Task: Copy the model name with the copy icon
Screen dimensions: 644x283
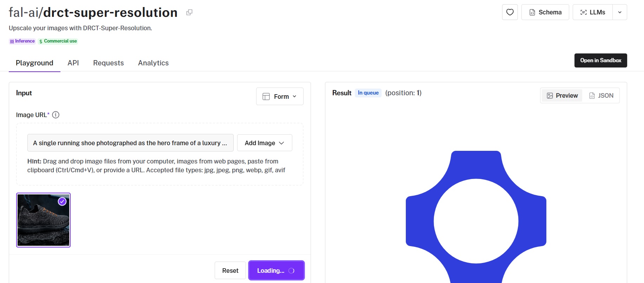Action: pos(189,12)
